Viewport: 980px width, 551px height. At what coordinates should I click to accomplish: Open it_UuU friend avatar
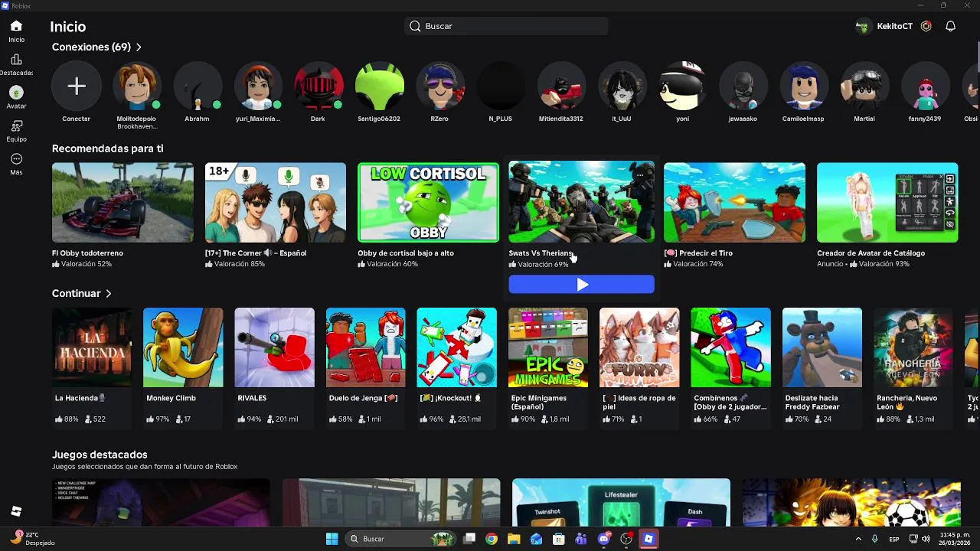point(622,86)
